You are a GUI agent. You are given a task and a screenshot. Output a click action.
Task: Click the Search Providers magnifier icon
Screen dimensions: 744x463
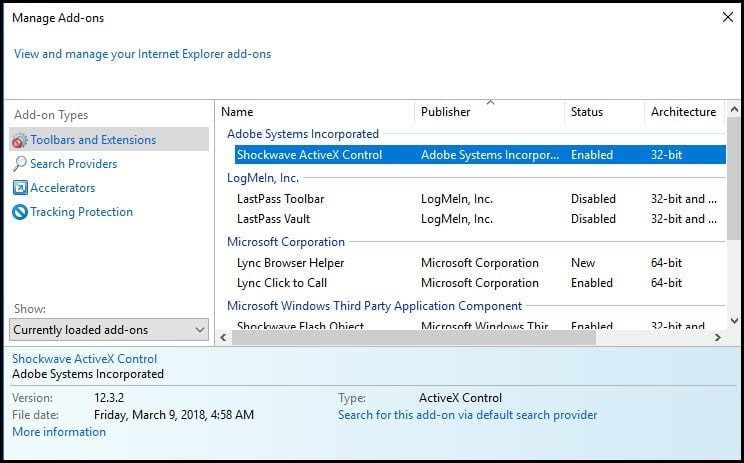(19, 164)
